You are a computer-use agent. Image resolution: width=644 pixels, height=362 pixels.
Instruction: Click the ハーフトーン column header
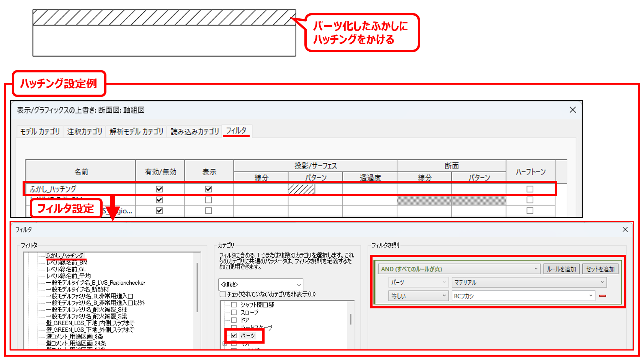point(530,172)
